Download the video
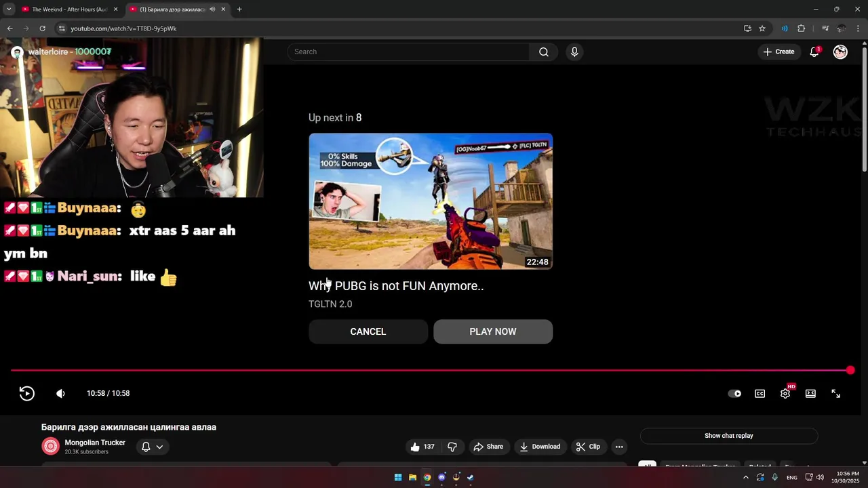Screen dimensions: 868x488 point(540,447)
